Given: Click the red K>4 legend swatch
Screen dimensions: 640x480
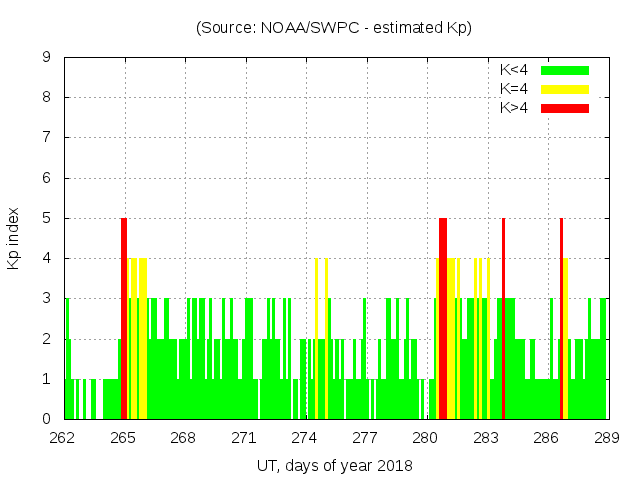Looking at the screenshot, I should [x=565, y=107].
